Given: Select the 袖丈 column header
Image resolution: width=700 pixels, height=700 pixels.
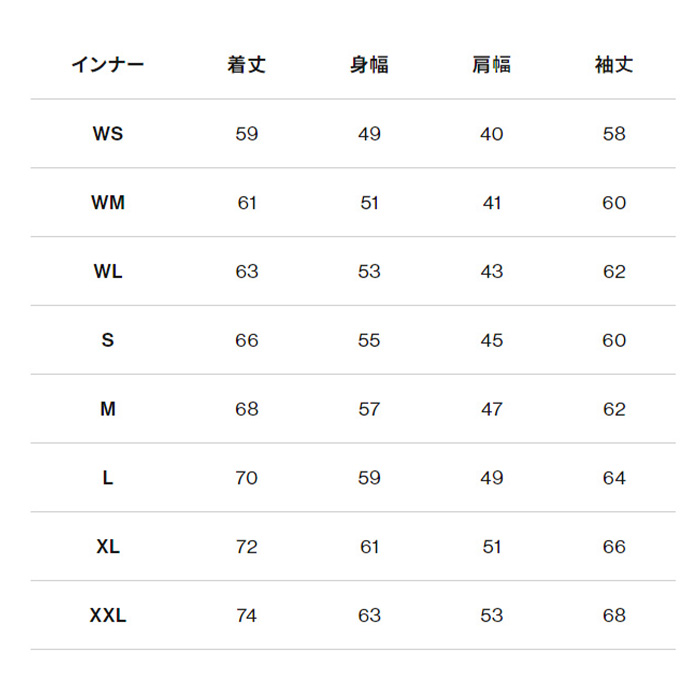Looking at the screenshot, I should coord(614,65).
